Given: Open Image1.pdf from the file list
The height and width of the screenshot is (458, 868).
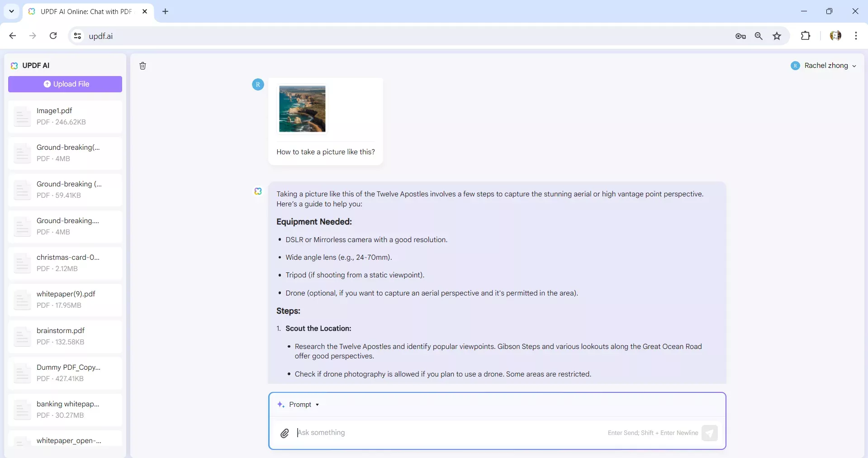Looking at the screenshot, I should click(x=65, y=116).
